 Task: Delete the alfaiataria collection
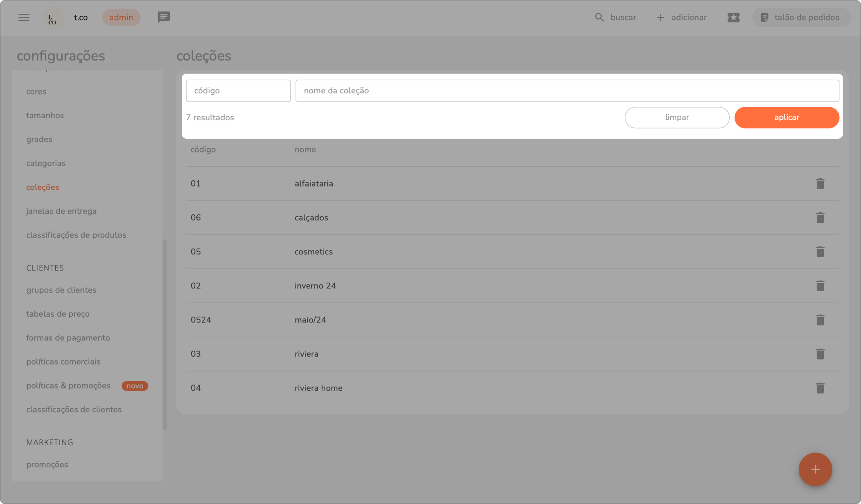(x=820, y=184)
